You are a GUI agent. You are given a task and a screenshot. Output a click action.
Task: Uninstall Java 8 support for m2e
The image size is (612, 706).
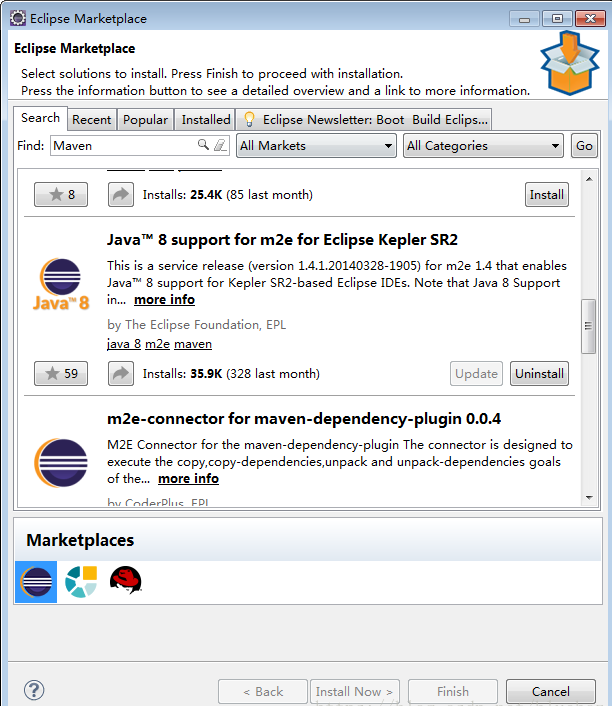point(539,373)
